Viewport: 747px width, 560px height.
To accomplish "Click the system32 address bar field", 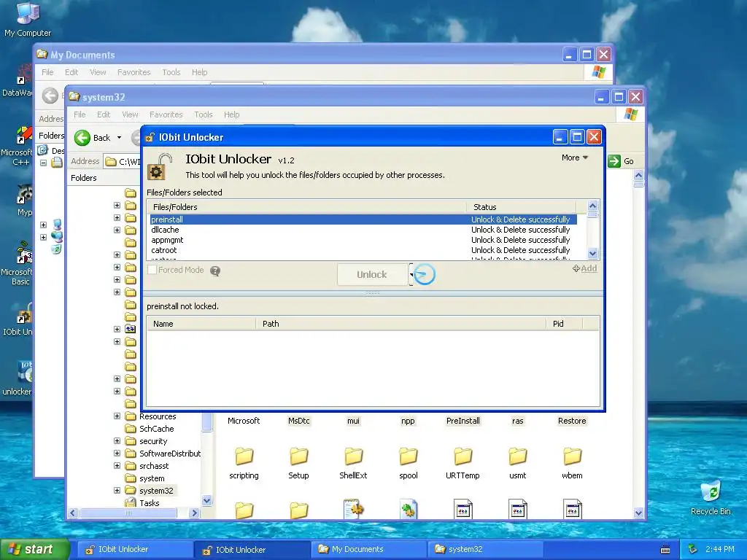I will click(123, 161).
